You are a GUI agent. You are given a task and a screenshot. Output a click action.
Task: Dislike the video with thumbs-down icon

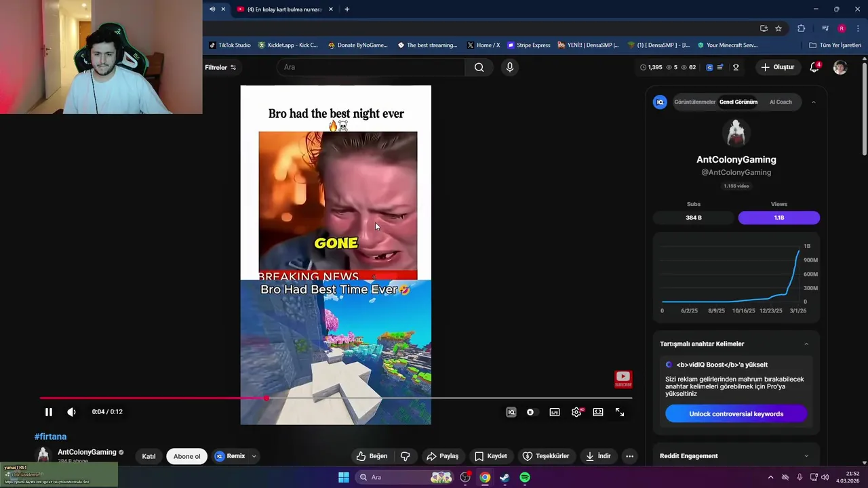[x=406, y=456]
